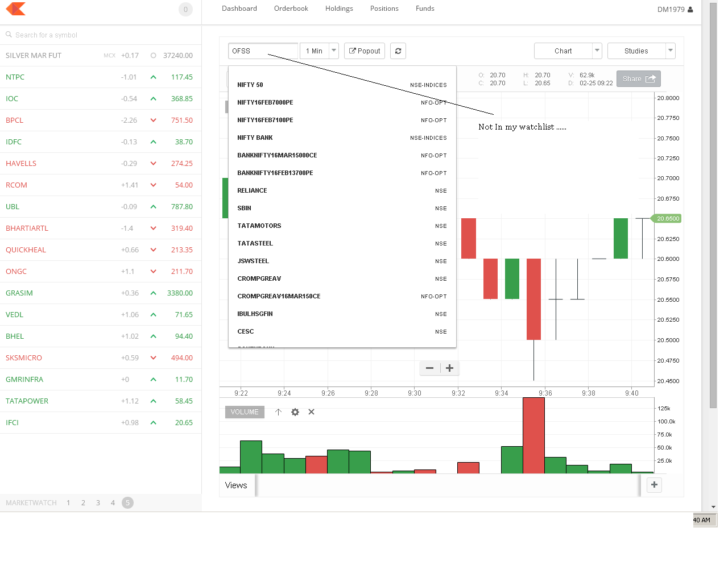Select QUICKHEAL in the marketwatch list
728x582 pixels.
[x=101, y=250]
